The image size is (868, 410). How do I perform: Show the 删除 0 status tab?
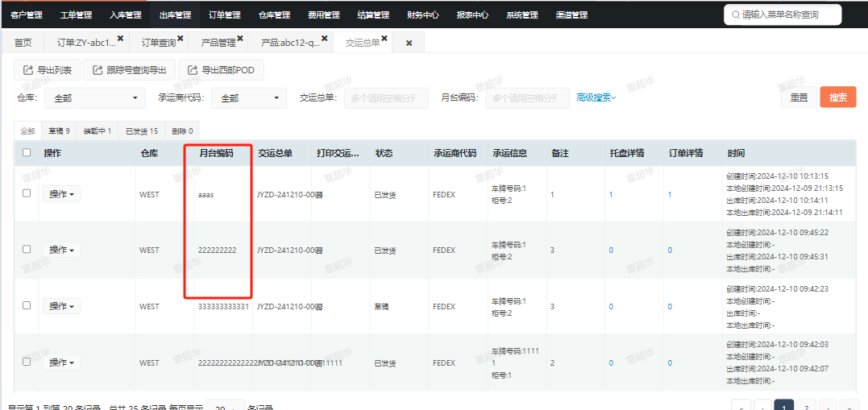pyautogui.click(x=182, y=131)
